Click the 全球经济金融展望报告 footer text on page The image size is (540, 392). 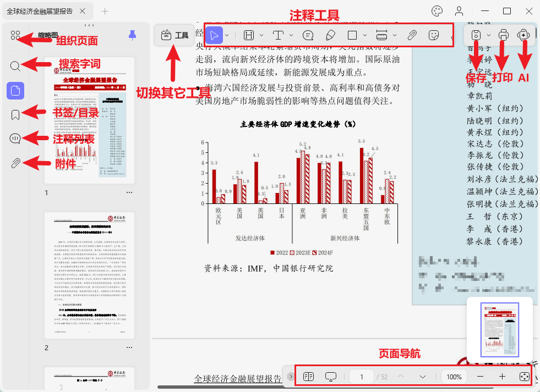coord(238,379)
